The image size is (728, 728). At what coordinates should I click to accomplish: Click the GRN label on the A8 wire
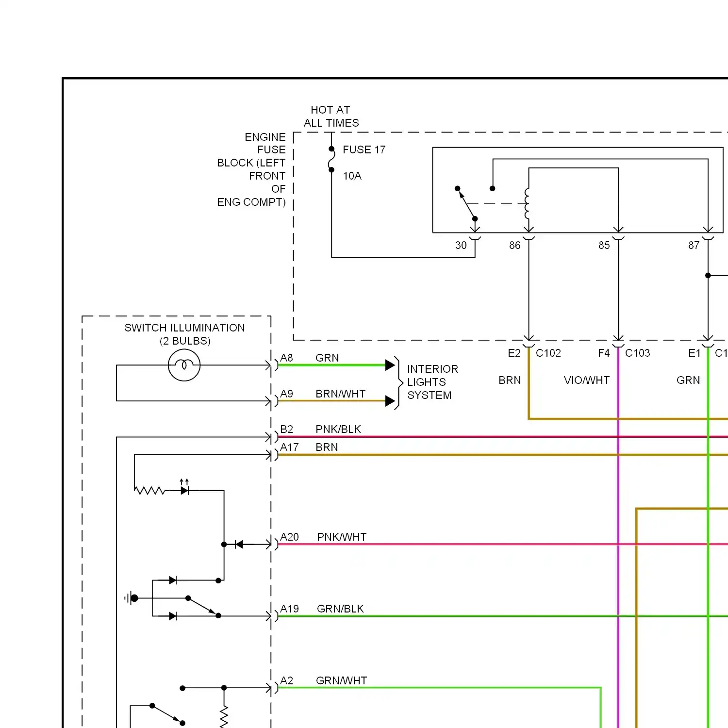point(327,358)
